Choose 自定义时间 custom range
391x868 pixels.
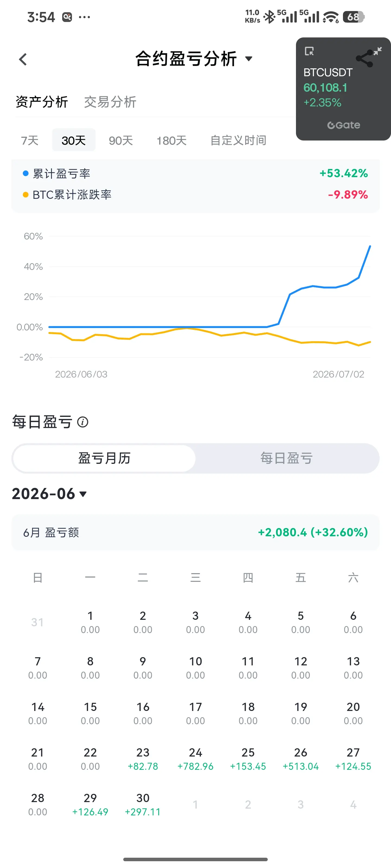(238, 140)
